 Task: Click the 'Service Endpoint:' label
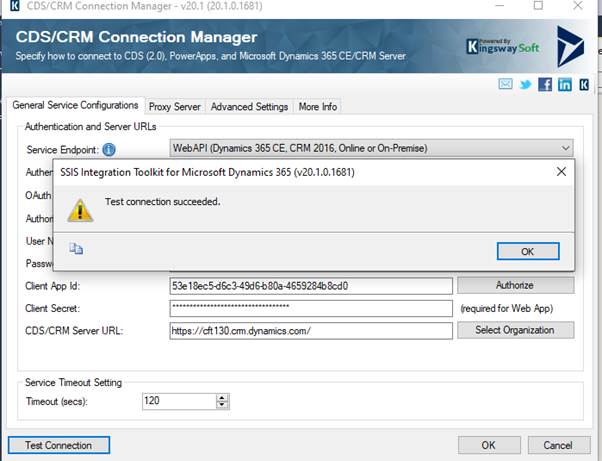pyautogui.click(x=63, y=150)
